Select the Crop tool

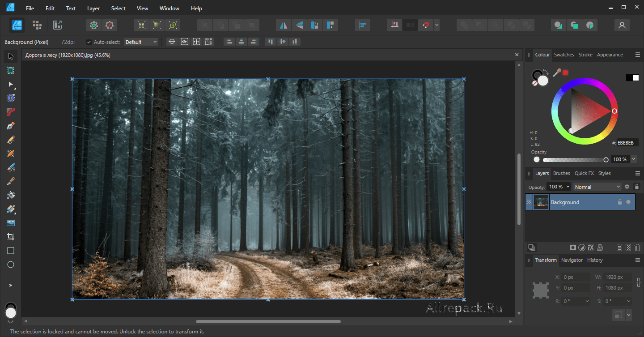[x=11, y=237]
